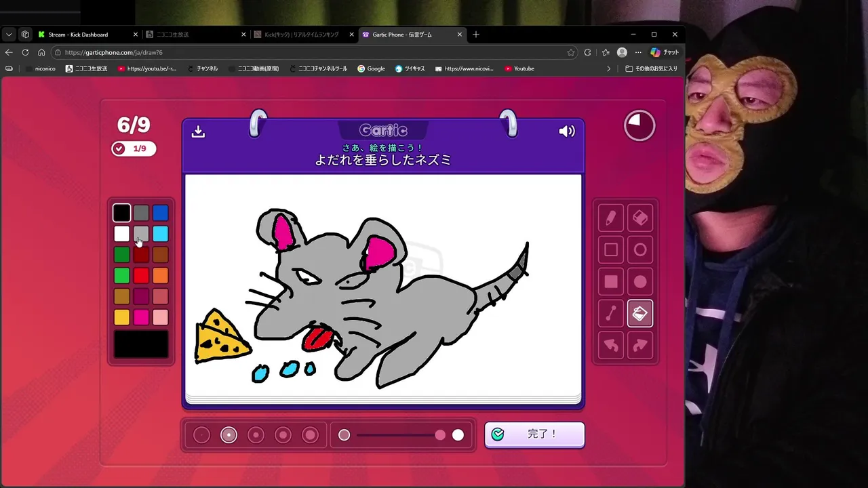This screenshot has height=488, width=868.
Task: Pick the dark green color swatch
Action: 121,255
